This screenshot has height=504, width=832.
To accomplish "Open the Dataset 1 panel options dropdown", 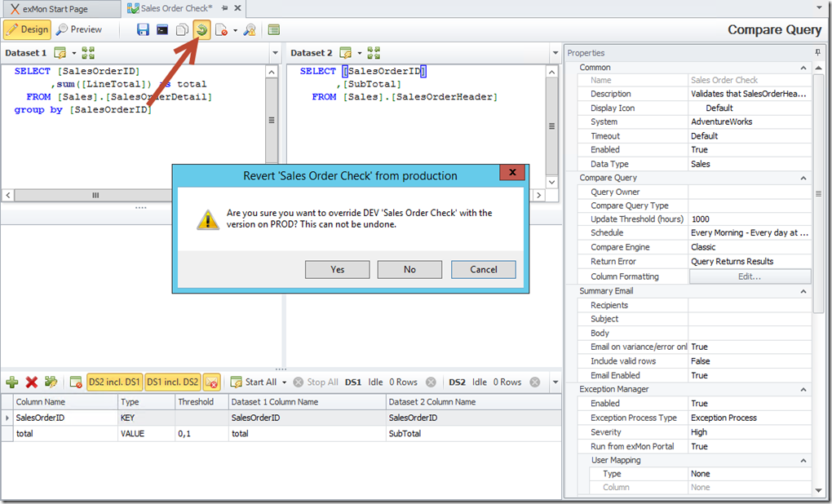I will coord(275,53).
